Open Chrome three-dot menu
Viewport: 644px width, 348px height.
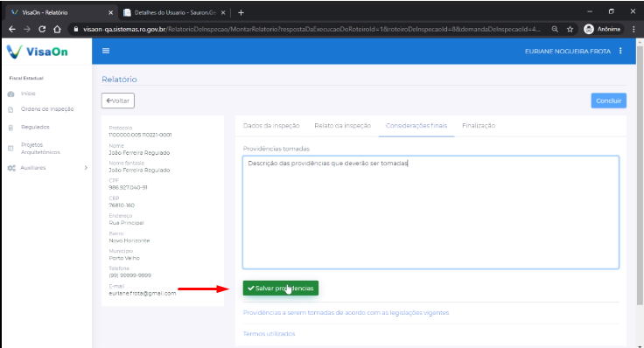point(633,29)
